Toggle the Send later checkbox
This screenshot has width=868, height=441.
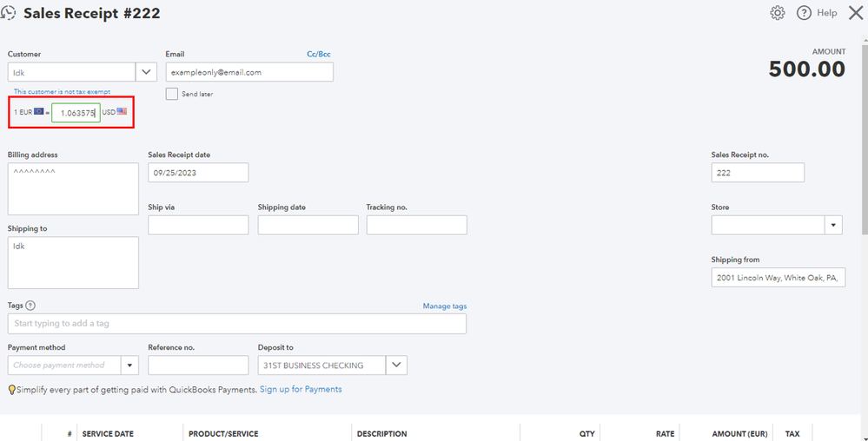172,94
